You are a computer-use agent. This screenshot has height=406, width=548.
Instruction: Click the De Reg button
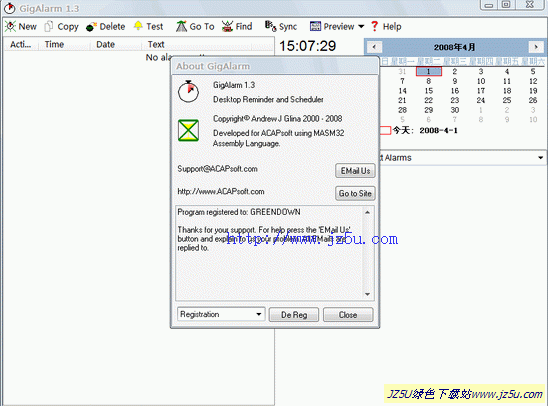coord(294,315)
